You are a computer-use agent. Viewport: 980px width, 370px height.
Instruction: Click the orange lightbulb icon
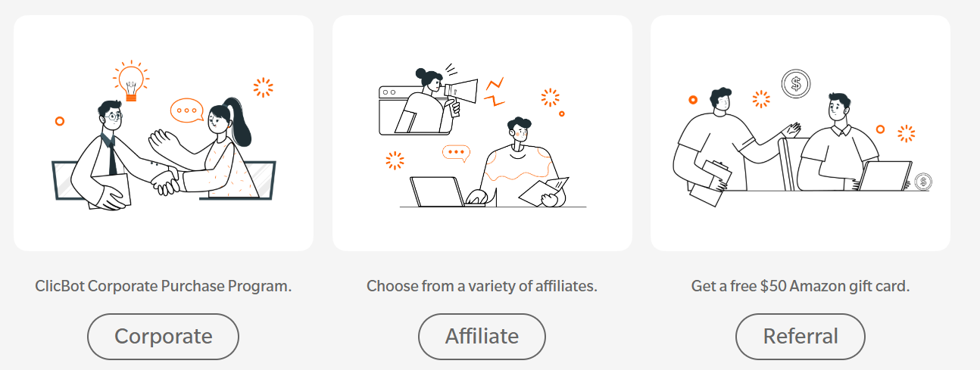(x=131, y=82)
